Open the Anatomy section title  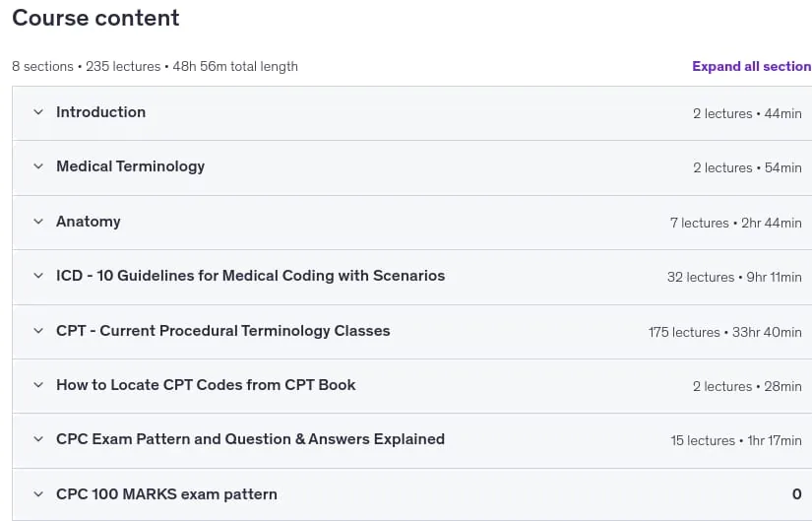tap(89, 222)
